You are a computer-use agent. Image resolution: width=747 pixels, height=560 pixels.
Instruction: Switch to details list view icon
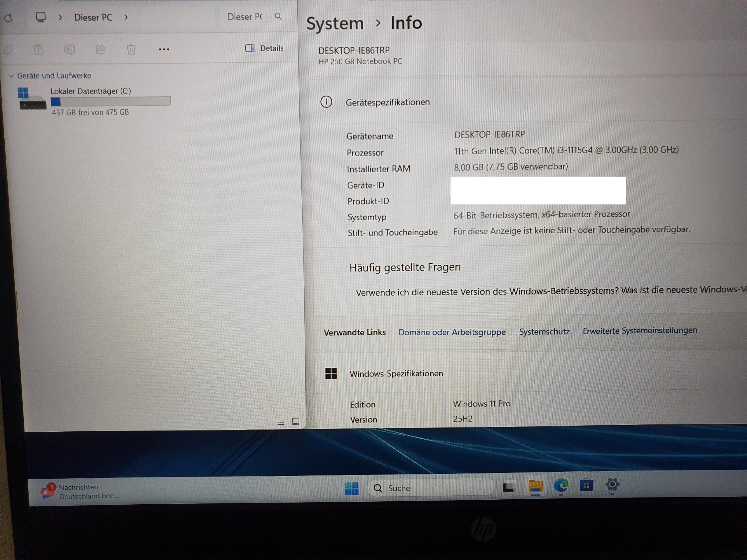(281, 421)
